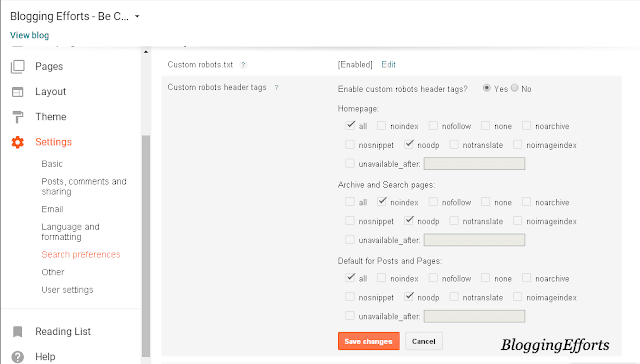Check Archive and Search 'none' checkbox

[x=485, y=202]
